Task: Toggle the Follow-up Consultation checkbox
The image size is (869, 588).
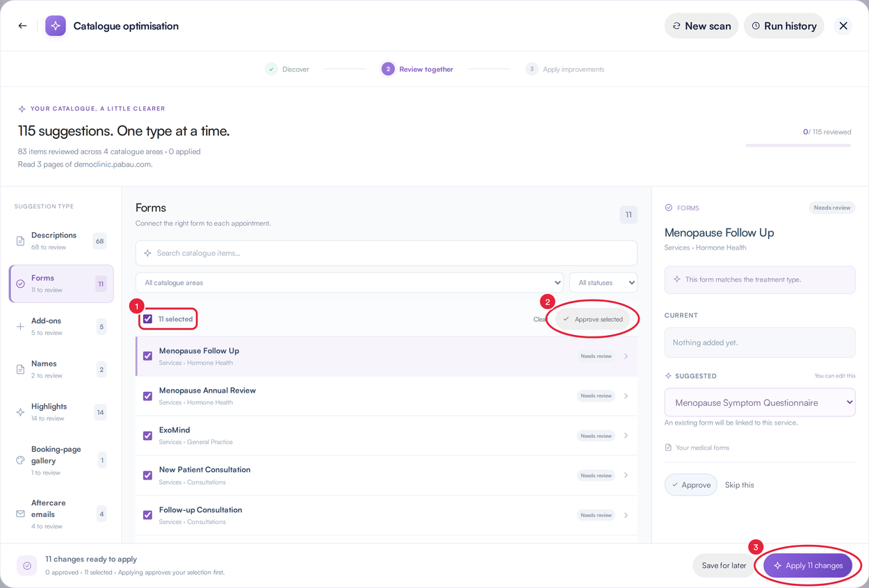Action: pyautogui.click(x=147, y=515)
